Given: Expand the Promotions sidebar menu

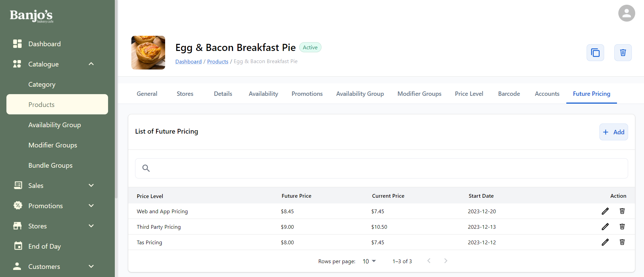Looking at the screenshot, I should point(91,206).
